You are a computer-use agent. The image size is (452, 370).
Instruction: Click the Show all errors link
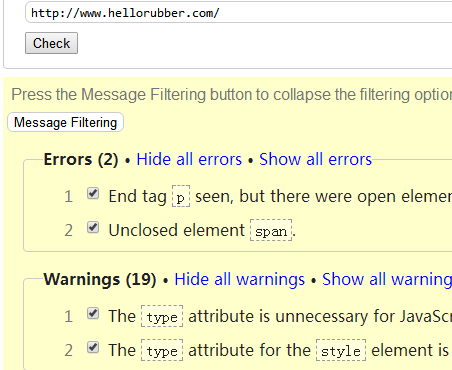pos(315,159)
